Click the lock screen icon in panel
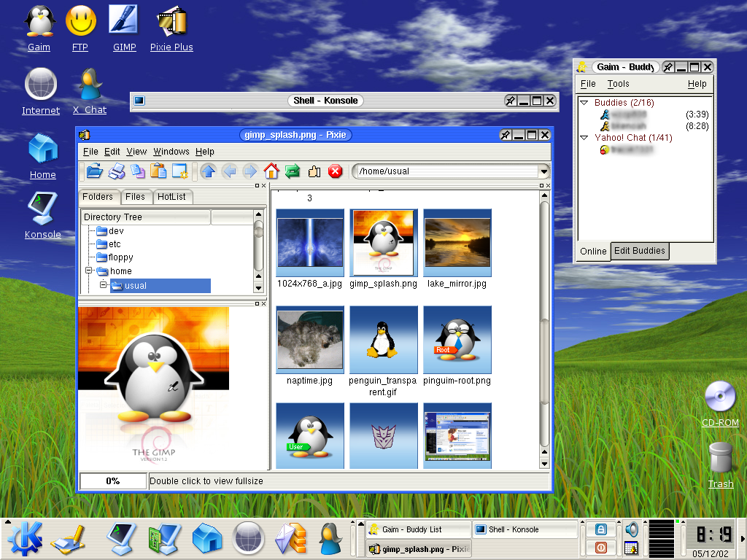The height and width of the screenshot is (560, 747). [x=601, y=529]
